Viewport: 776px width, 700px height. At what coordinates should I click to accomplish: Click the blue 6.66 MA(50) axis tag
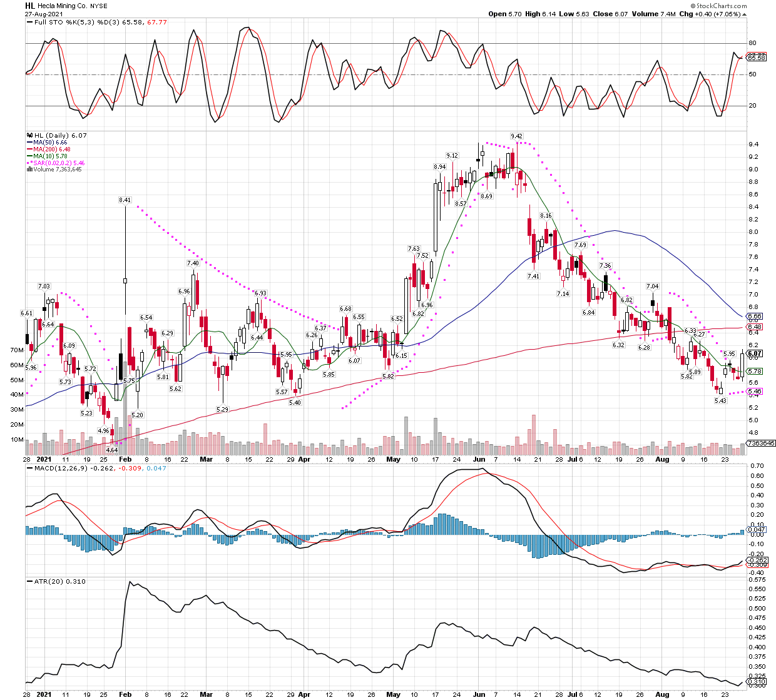[x=755, y=317]
